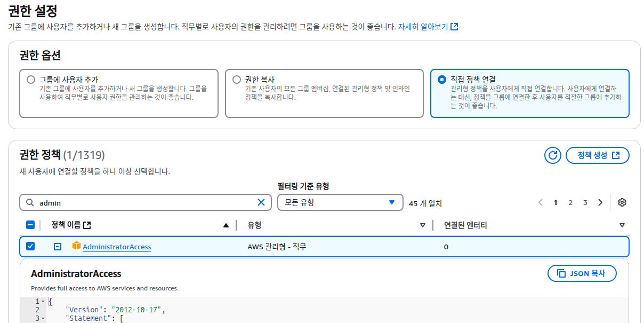Click the 정책 이름 column header
Image resolution: width=644 pixels, height=323 pixels.
[71, 225]
